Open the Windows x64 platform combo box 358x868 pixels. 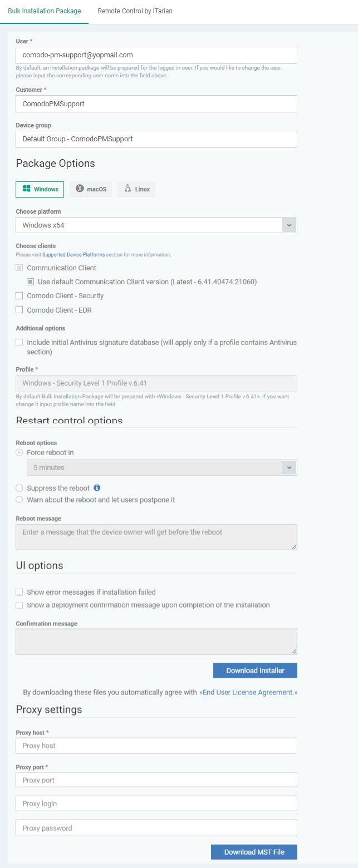(156, 225)
